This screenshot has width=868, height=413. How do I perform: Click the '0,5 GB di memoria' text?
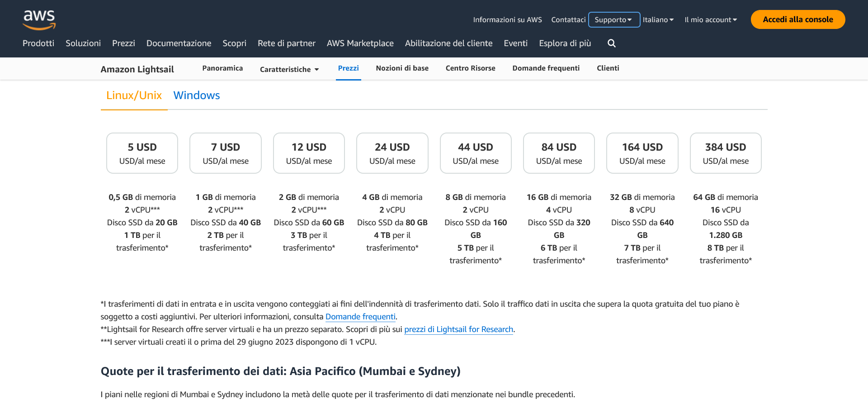[x=142, y=197]
